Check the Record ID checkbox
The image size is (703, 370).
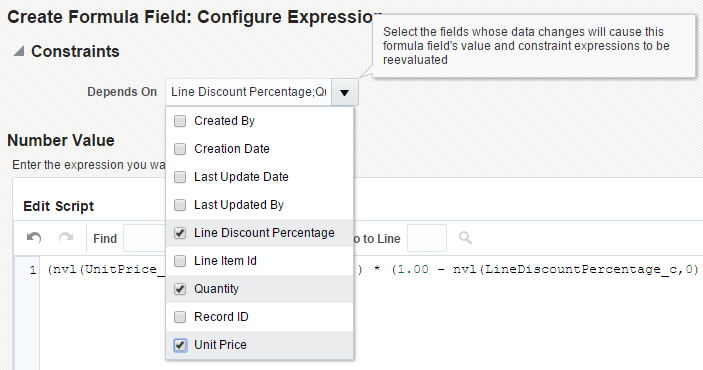(x=180, y=317)
